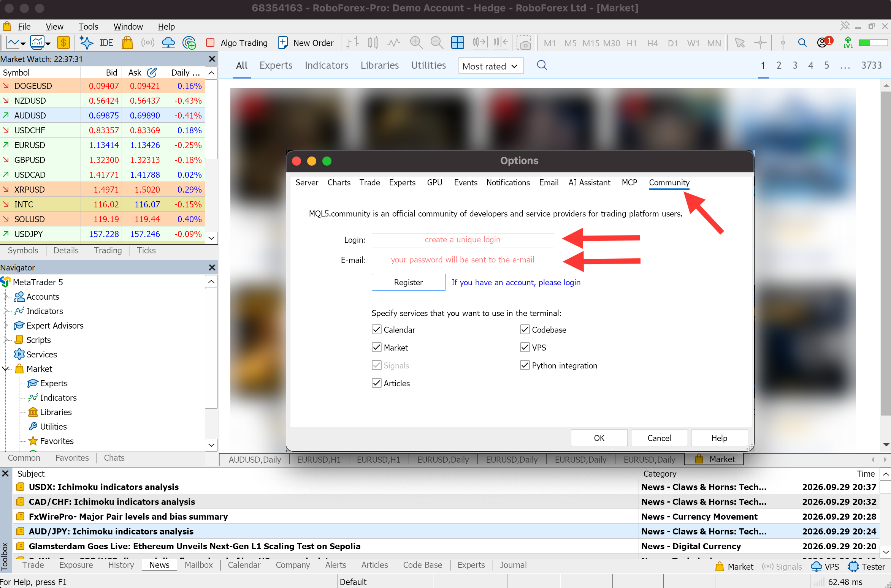Viewport: 891px width, 588px height.
Task: Click the Login input field
Action: 463,240
